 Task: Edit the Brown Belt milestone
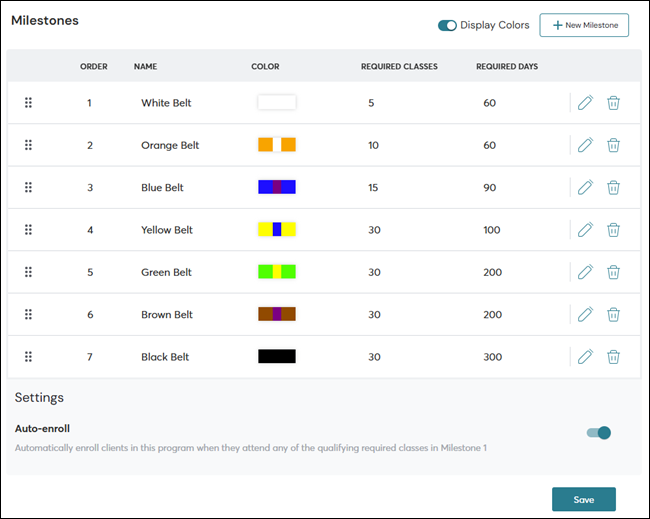(x=585, y=314)
